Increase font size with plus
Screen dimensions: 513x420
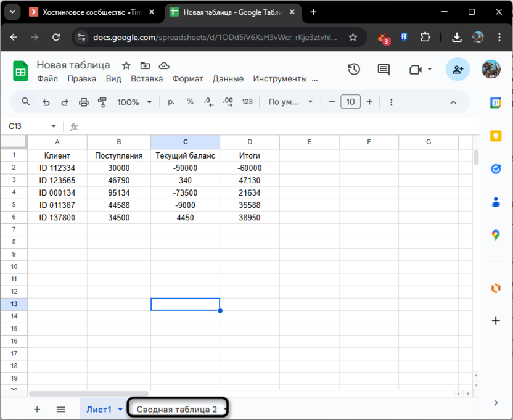(x=369, y=102)
